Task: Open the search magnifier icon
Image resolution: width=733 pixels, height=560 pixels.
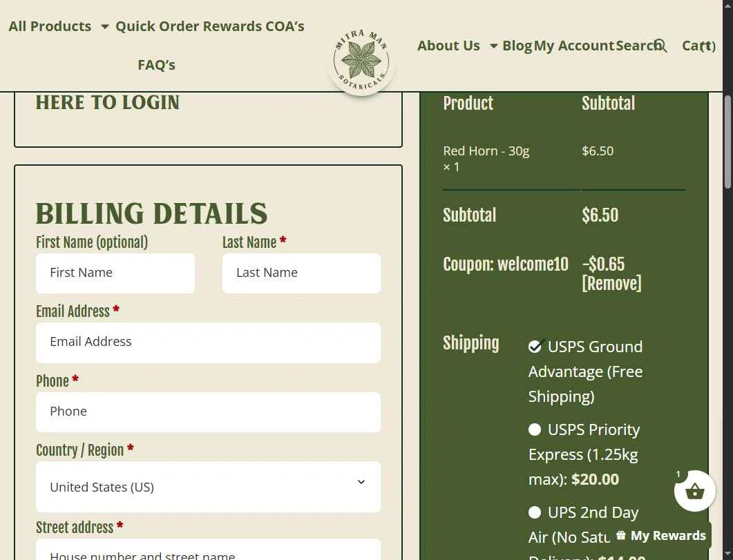Action: coord(660,46)
